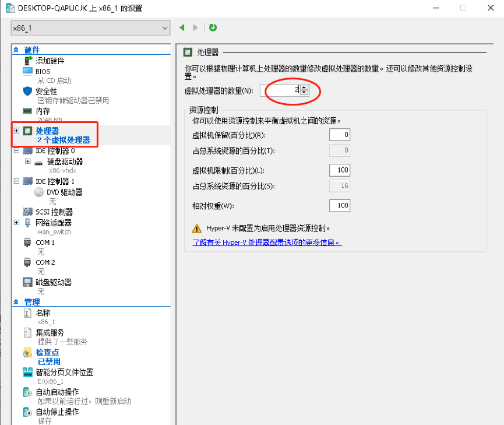Image resolution: width=504 pixels, height=425 pixels.
Task: Open the Hyper-V 处理器配置选项 help link
Action: tap(267, 243)
